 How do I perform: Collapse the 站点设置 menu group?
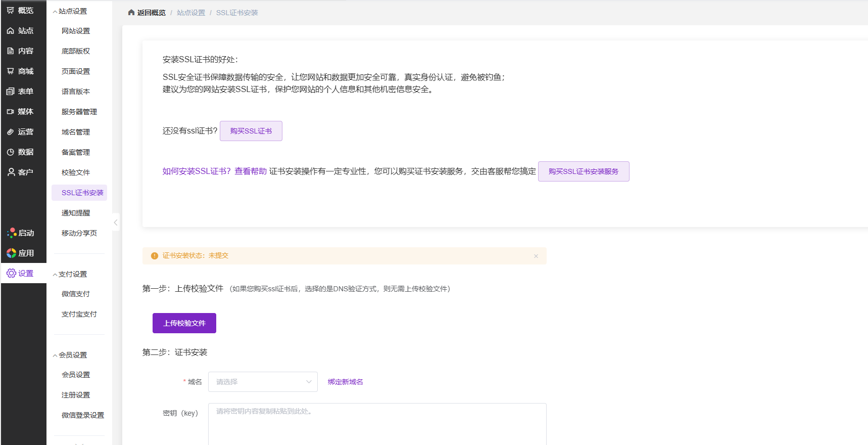coord(55,12)
